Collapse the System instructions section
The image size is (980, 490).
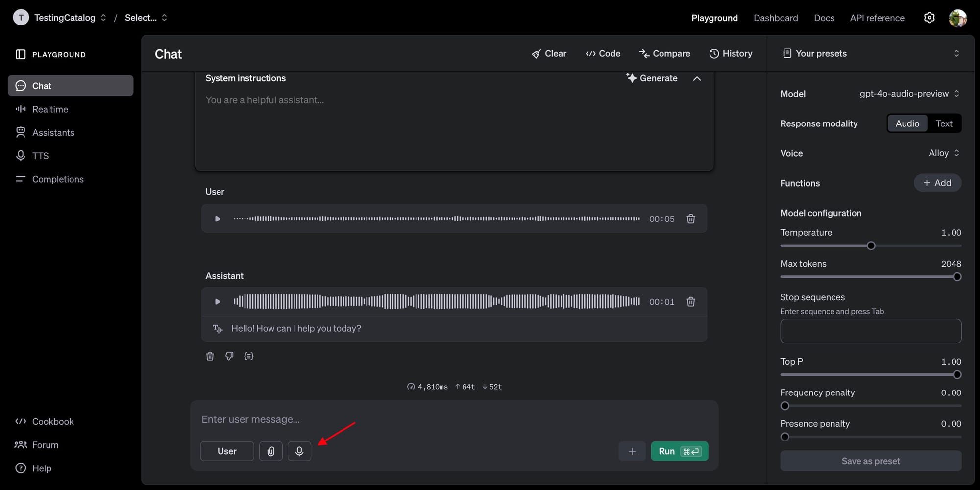point(697,78)
